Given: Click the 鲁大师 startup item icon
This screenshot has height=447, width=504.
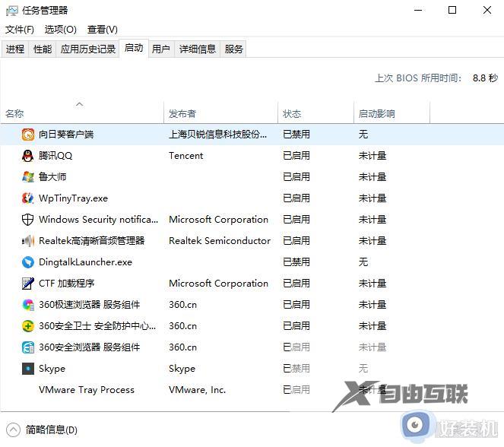Looking at the screenshot, I should click(x=28, y=177).
